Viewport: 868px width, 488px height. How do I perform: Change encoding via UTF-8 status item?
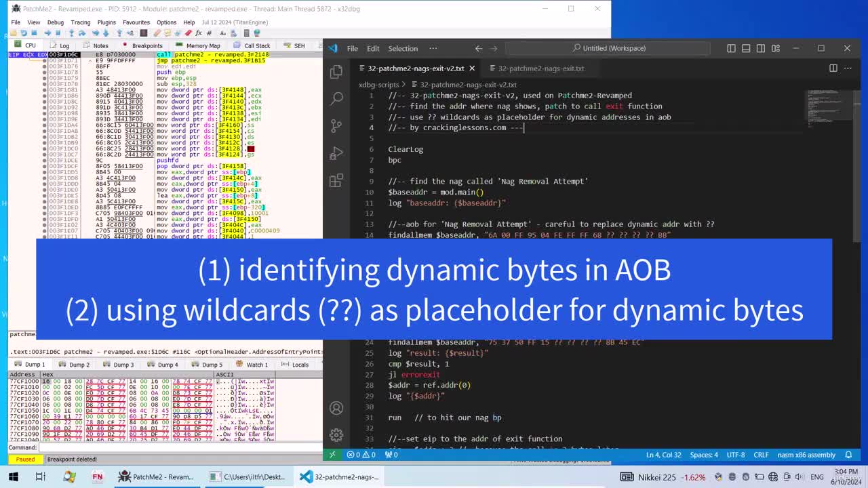tap(736, 455)
